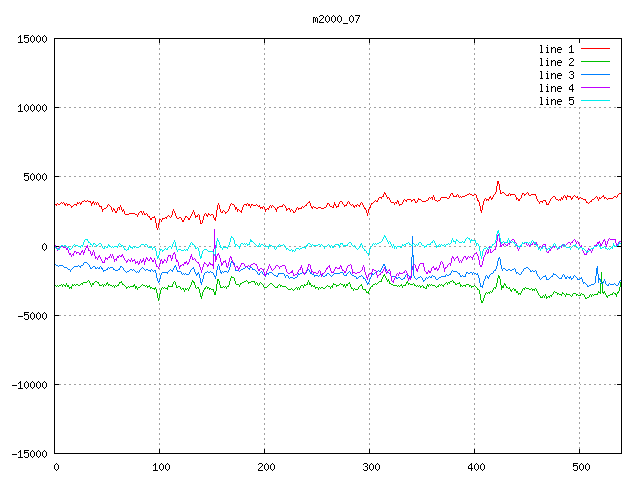Click the red line 1 legend sample
Screen dimensions: 640x480
pyautogui.click(x=595, y=49)
